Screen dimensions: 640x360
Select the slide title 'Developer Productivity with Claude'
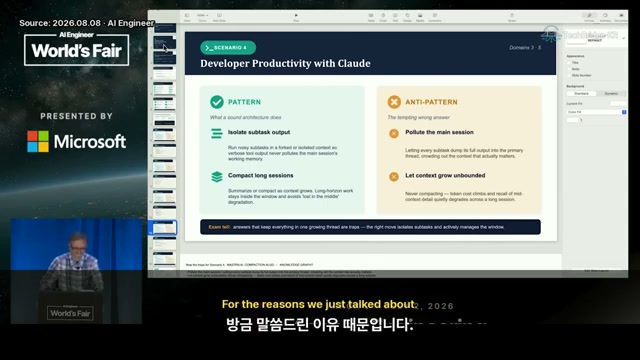point(285,64)
